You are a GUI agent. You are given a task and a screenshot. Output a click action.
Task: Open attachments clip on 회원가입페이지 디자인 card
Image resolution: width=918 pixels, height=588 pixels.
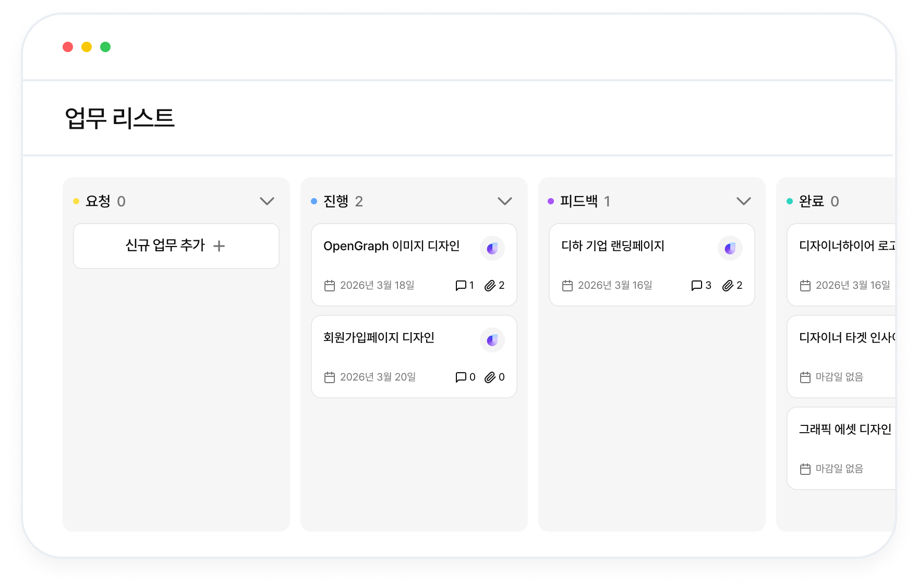[490, 377]
